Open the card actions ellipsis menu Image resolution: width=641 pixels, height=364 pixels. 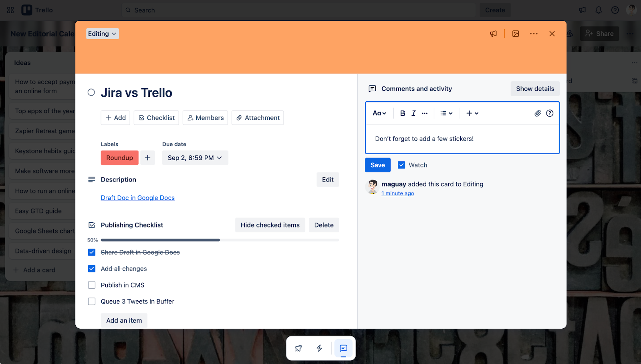(534, 34)
